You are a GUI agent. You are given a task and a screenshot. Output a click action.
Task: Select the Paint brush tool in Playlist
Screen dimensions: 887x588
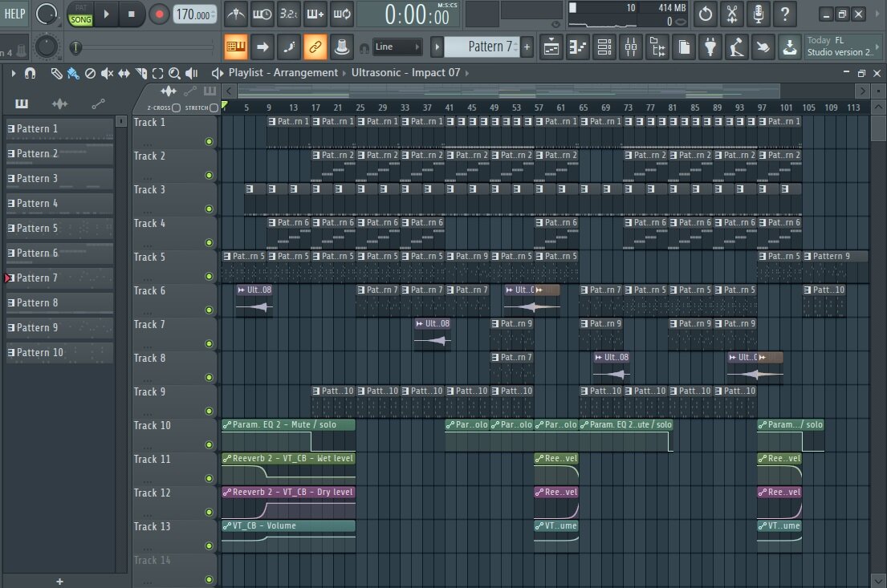click(73, 73)
